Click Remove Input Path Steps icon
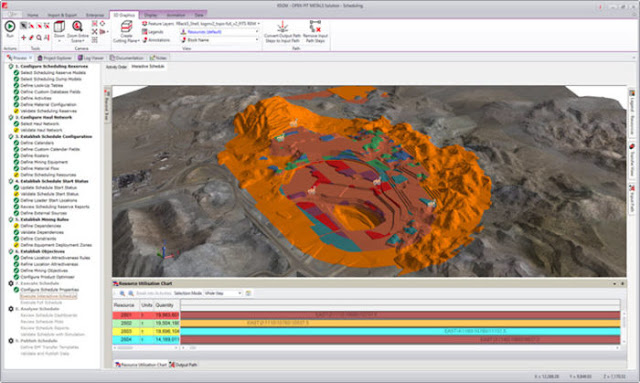Image resolution: width=640 pixels, height=383 pixels. click(315, 27)
